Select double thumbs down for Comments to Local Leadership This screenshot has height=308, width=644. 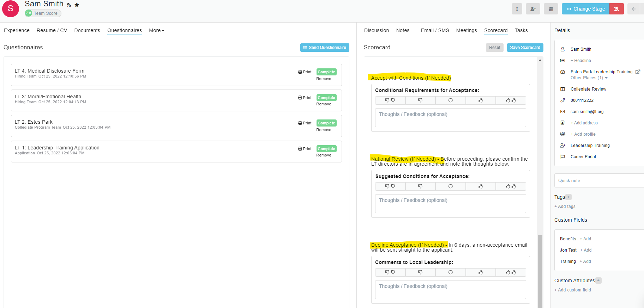tap(390, 272)
